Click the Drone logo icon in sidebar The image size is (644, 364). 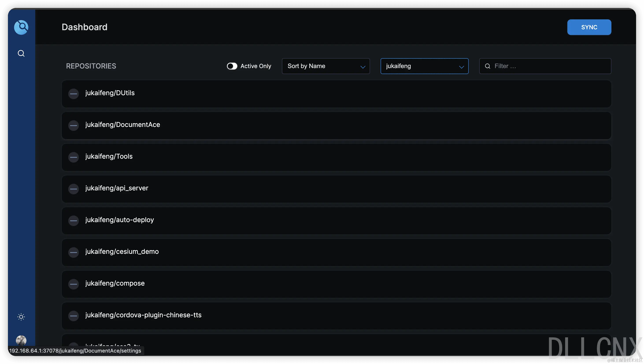[21, 27]
